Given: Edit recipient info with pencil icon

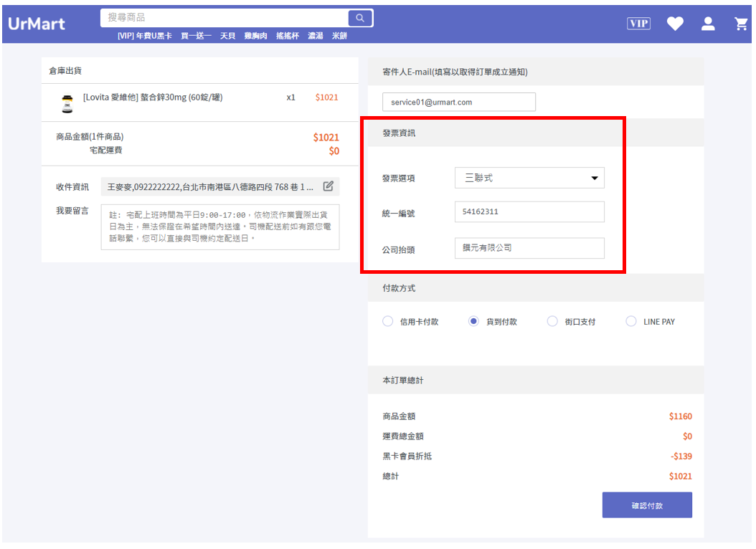Looking at the screenshot, I should point(329,186).
